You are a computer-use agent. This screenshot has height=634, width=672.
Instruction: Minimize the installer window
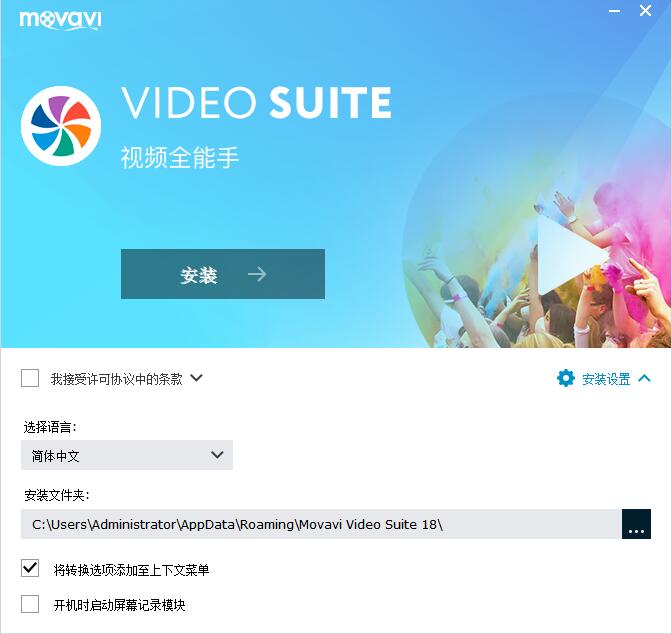click(x=614, y=11)
